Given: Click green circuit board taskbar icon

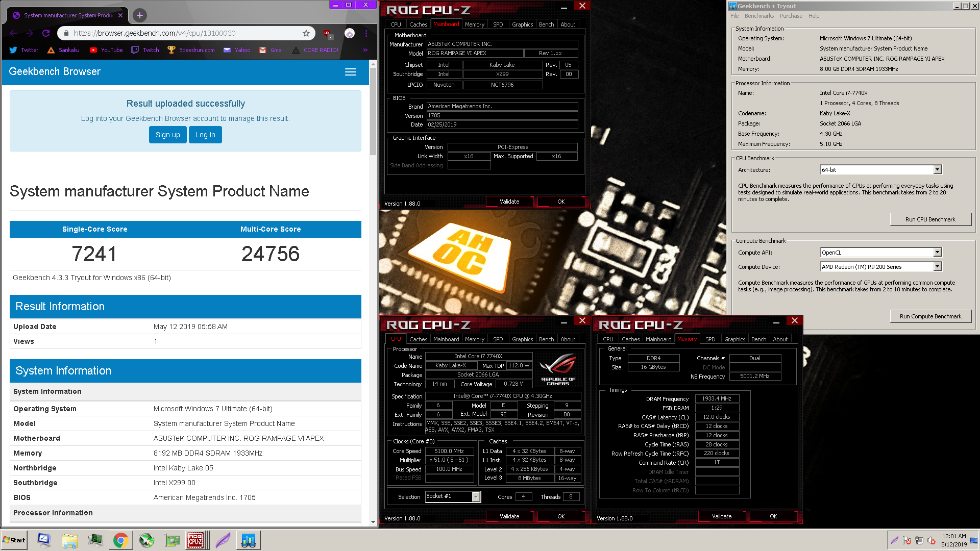Looking at the screenshot, I should pyautogui.click(x=172, y=540).
